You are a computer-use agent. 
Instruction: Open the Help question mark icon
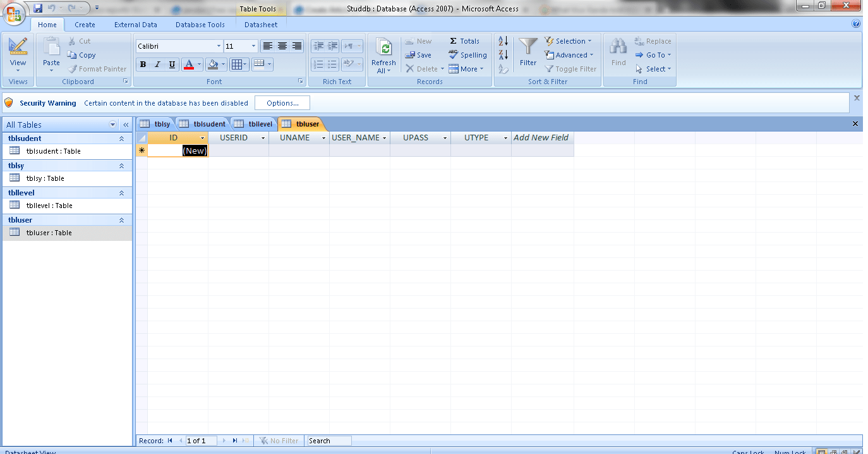856,24
